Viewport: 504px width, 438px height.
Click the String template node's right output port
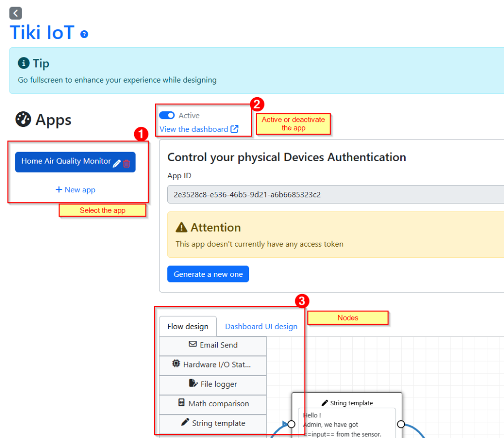401,424
